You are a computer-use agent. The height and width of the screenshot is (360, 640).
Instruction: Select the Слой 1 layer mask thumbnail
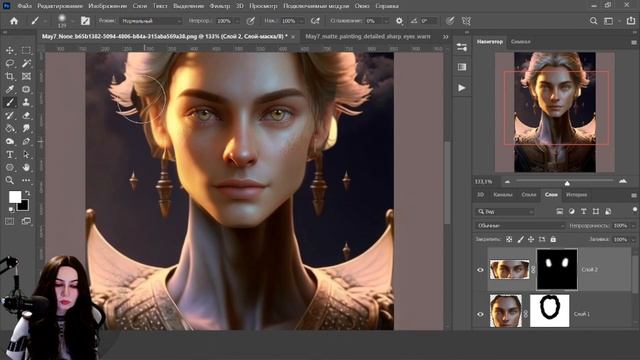(549, 311)
